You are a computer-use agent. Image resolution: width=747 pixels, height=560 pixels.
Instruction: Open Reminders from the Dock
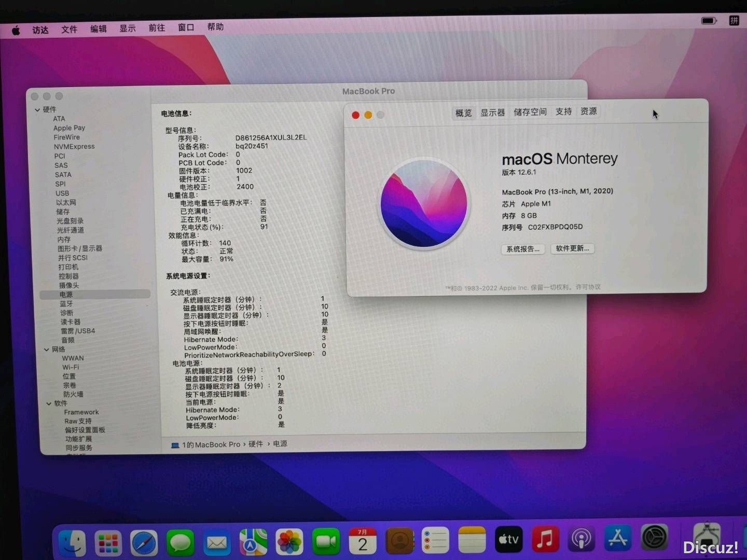click(436, 540)
